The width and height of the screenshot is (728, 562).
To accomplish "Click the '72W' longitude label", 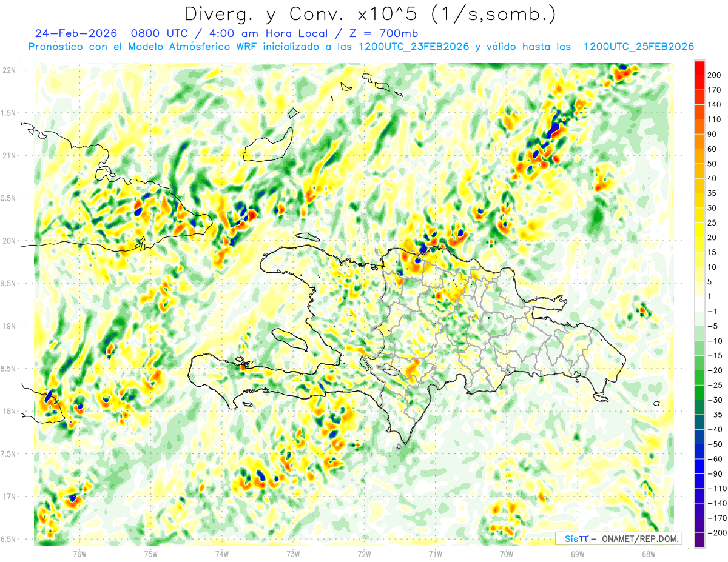I will 364,554.
